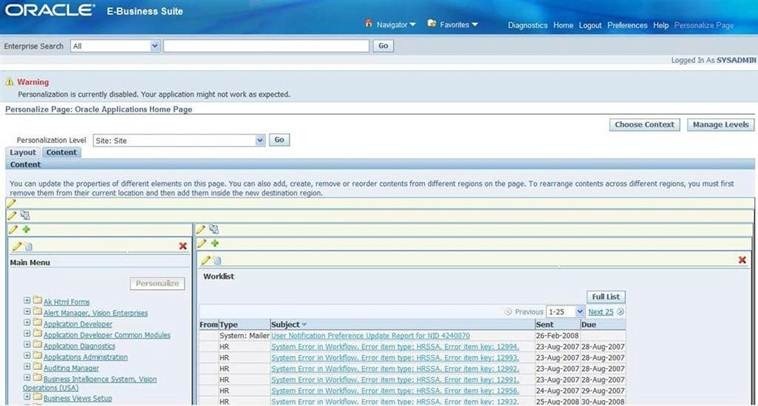
Task: Click pencil beside green plus in left column
Action: pyautogui.click(x=13, y=230)
